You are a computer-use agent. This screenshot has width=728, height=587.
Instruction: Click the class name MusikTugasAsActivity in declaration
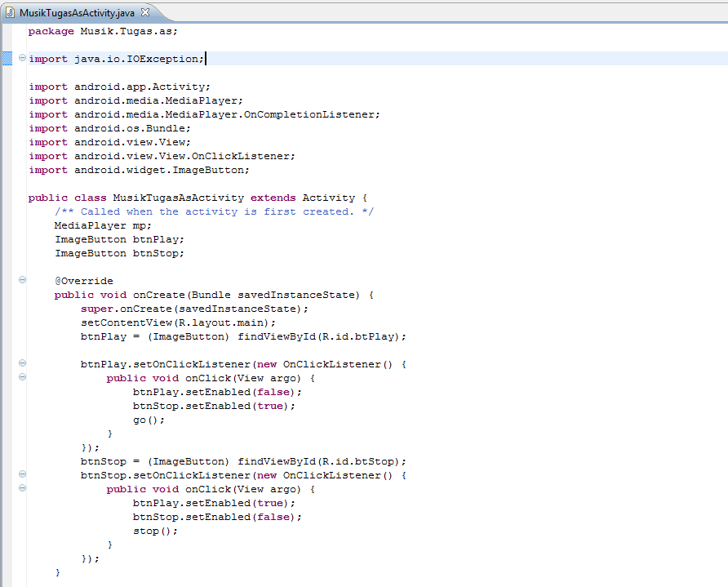[x=178, y=198]
